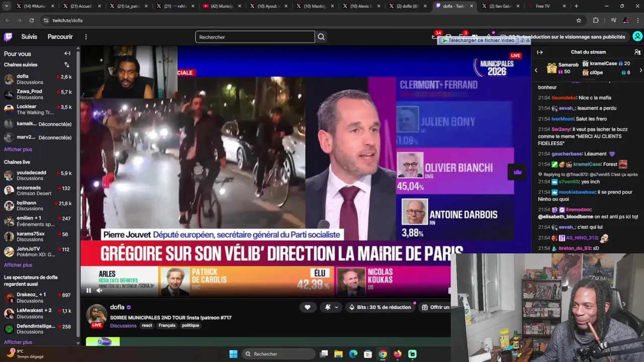644x362 pixels.
Task: Expand followed channels with Afficher plus
Action: click(x=18, y=149)
